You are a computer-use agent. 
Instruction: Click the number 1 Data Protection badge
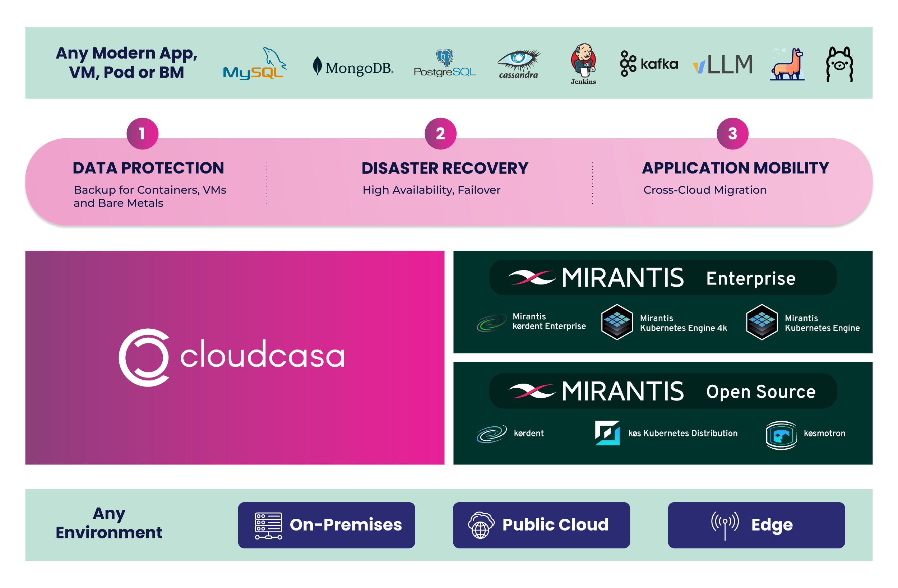(142, 134)
